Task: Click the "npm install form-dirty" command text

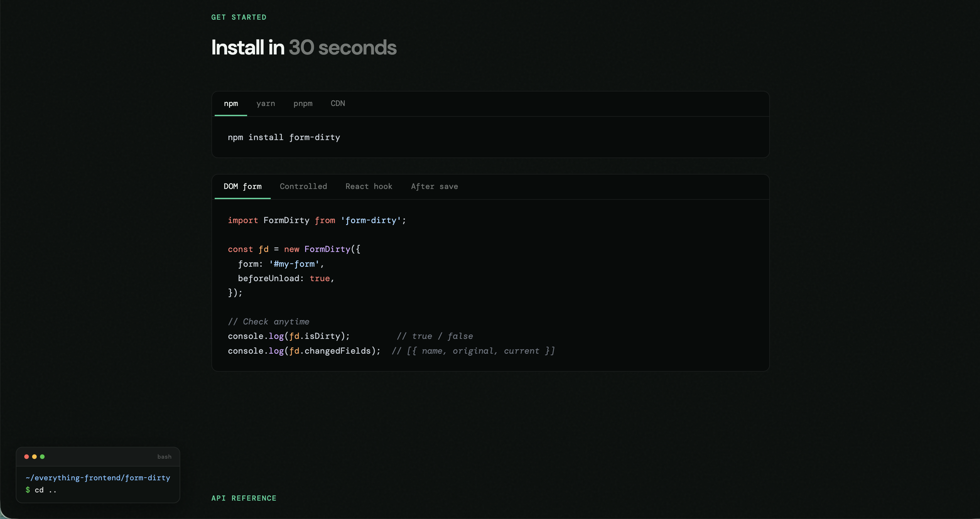Action: 284,137
